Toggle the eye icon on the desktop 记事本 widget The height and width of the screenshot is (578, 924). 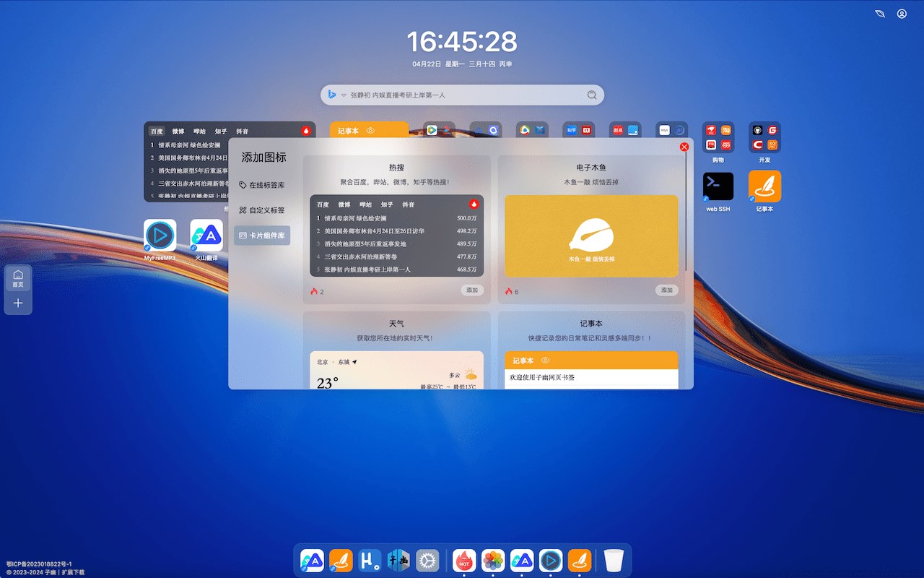pos(370,131)
